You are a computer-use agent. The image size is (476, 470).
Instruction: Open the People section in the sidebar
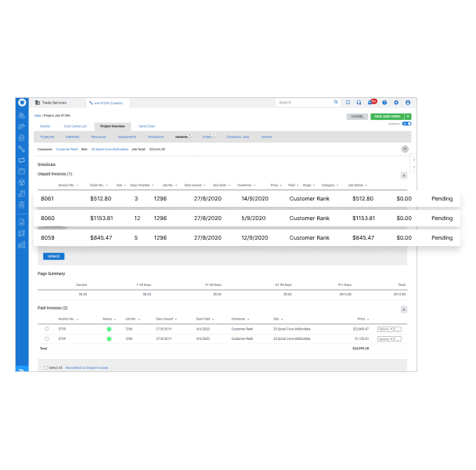[22, 115]
